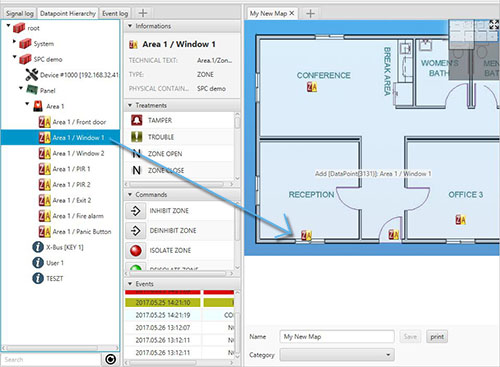Image resolution: width=500 pixels, height=367 pixels.
Task: Click the Save button
Action: pos(410,337)
